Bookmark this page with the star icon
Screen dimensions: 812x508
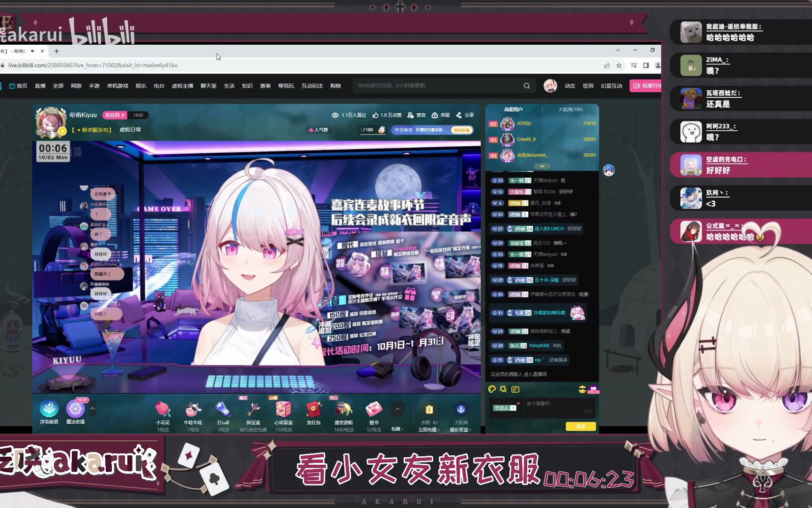pos(619,65)
